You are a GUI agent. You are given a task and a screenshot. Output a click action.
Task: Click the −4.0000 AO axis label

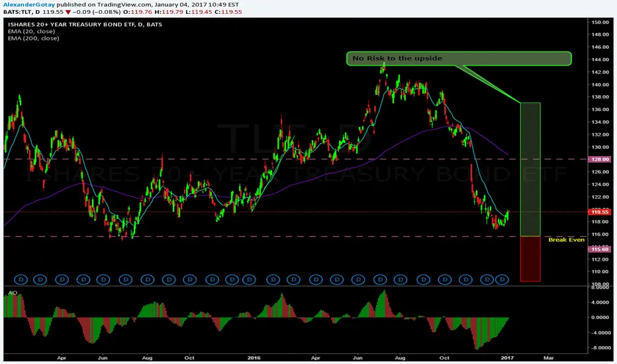tap(600, 333)
